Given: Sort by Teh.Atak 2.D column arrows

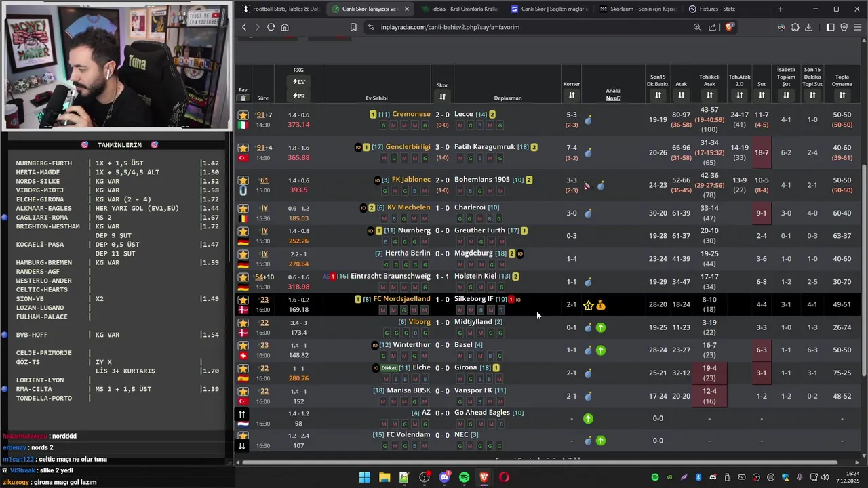Looking at the screenshot, I should [x=740, y=96].
